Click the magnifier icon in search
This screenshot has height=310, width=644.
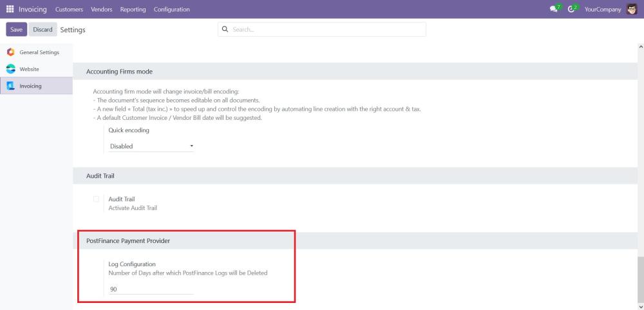(x=225, y=30)
